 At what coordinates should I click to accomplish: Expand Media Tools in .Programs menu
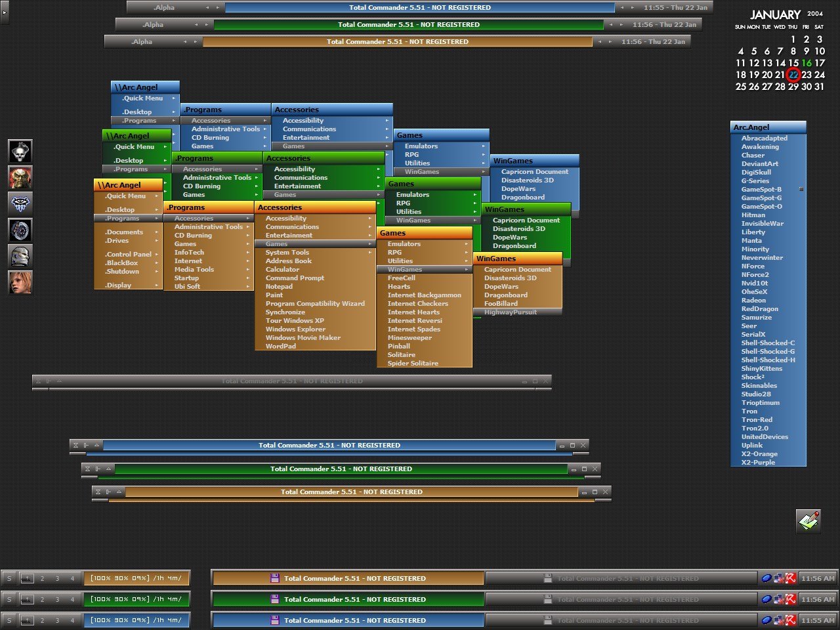[x=209, y=270]
